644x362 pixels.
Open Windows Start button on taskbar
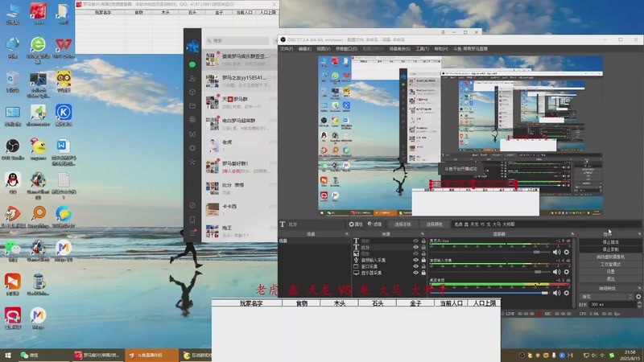pyautogui.click(x=8, y=355)
